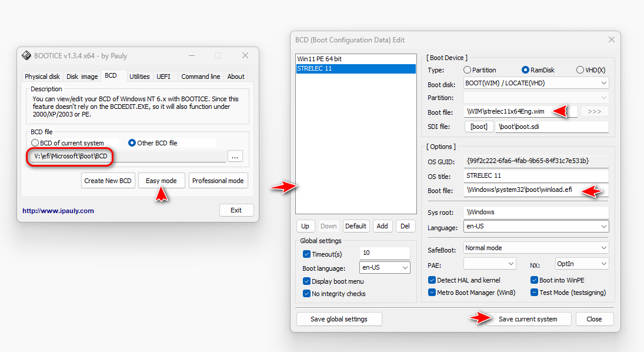Image resolution: width=644 pixels, height=352 pixels.
Task: Browse for BCD file with ellipsis button
Action: tap(235, 156)
